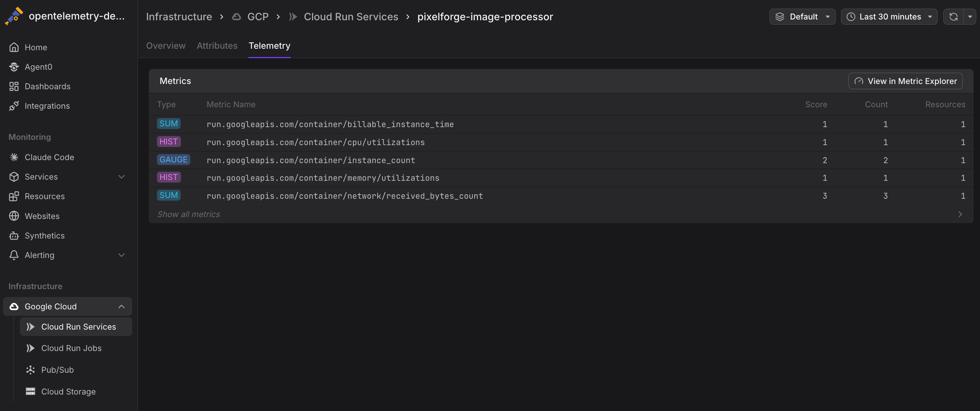Screen dimensions: 980x411
Task: Click the Agent0 robot icon
Action: coord(14,67)
